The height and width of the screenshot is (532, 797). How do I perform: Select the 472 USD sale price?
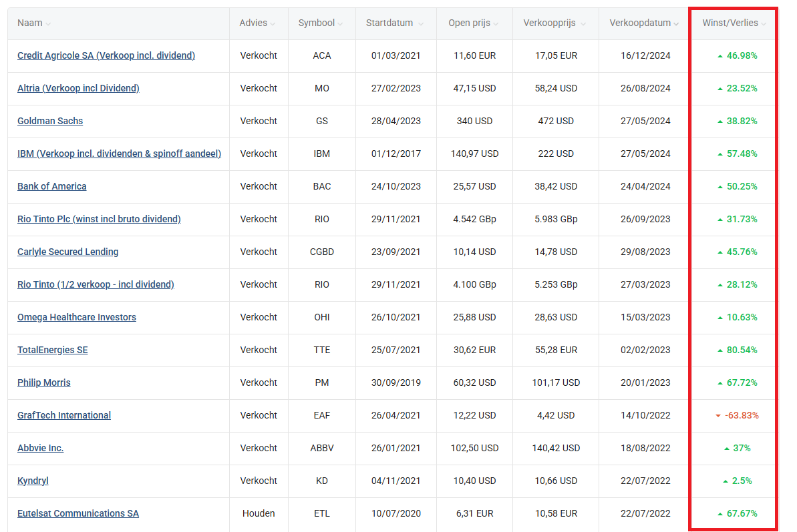pyautogui.click(x=556, y=121)
